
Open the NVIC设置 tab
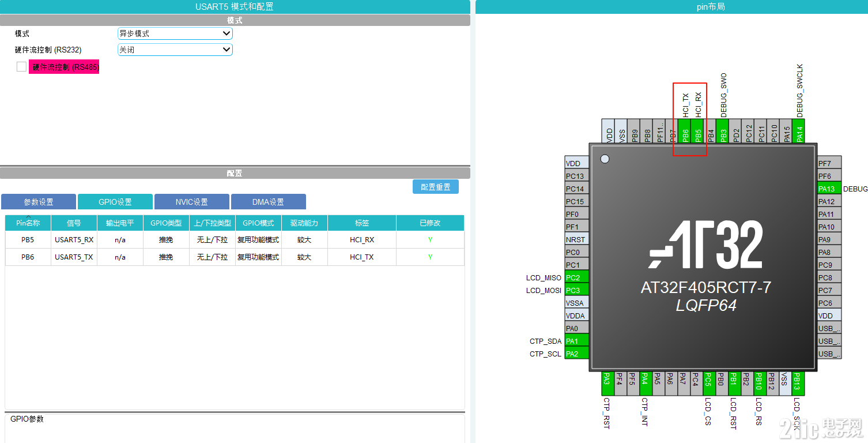(x=192, y=202)
